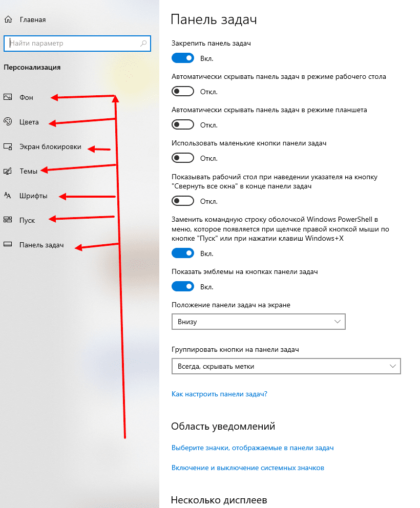Switch to the Пуск settings section
Screen dimensions: 420x508
27,220
